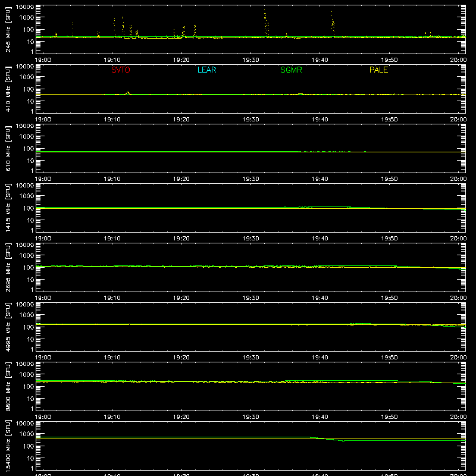Click 19:10 tick label below 2695 MHz plot
Viewport: 476px width, 476px height.
(112, 298)
